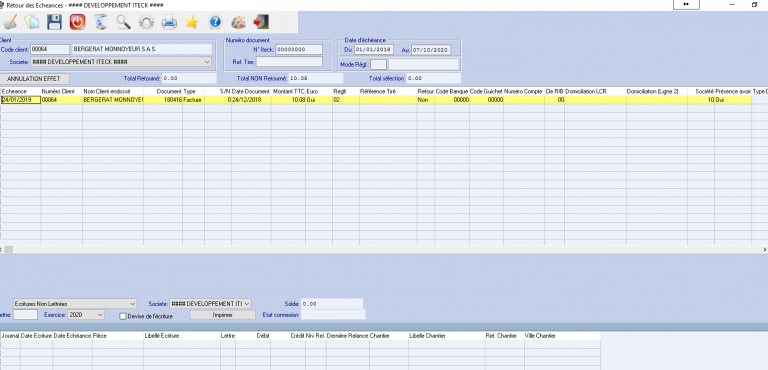
Task: Click the horizontal scrollbar under the grid
Action: 384,249
